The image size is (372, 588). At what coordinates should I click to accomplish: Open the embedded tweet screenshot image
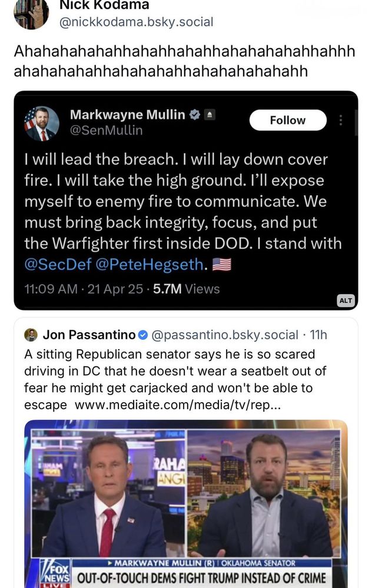(x=186, y=201)
